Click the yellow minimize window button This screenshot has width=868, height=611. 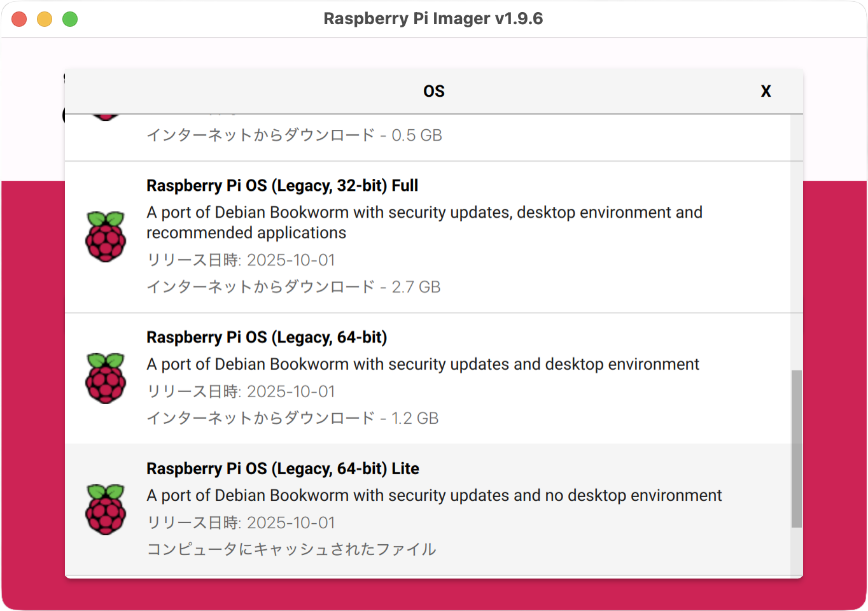[x=45, y=19]
